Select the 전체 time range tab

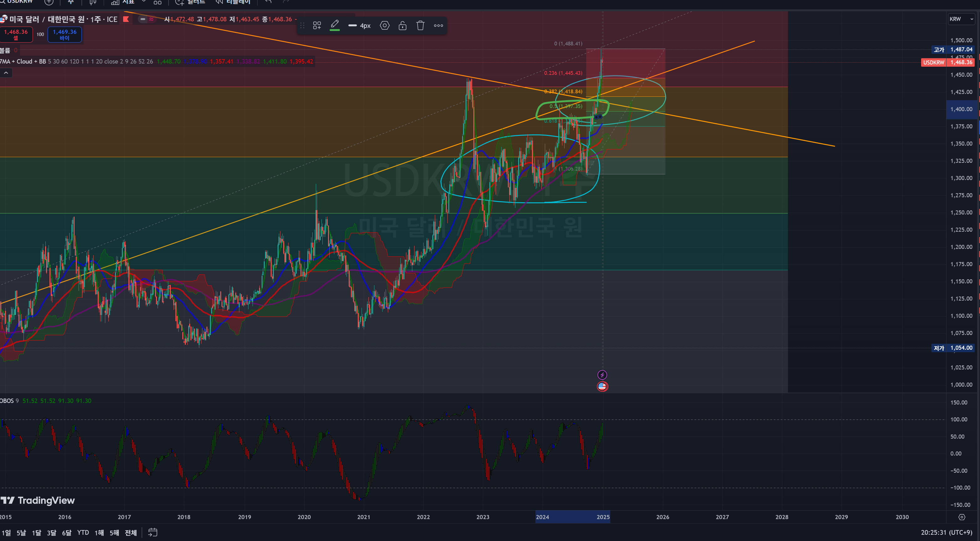click(x=130, y=533)
